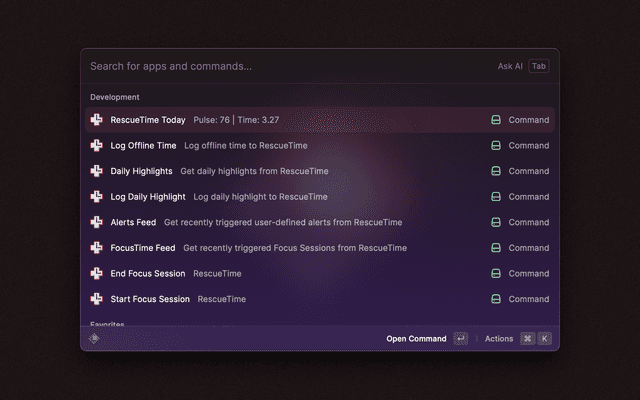Click the Alerts Feed RescueTime icon
The height and width of the screenshot is (400, 640).
click(97, 222)
